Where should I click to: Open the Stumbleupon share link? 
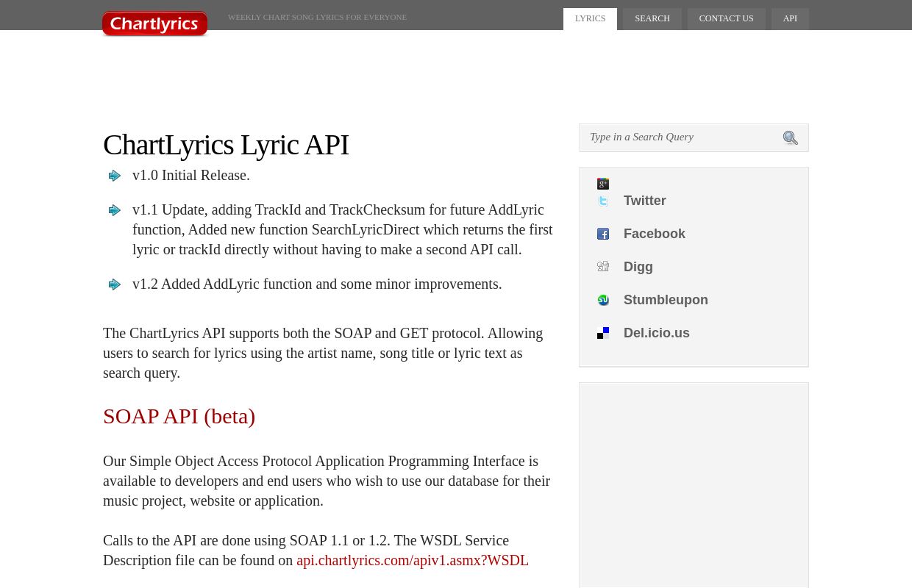pyautogui.click(x=666, y=300)
